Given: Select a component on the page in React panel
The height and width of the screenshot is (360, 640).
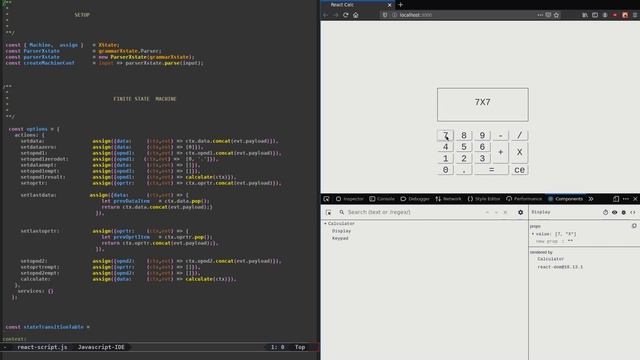Looking at the screenshot, I should (x=329, y=212).
